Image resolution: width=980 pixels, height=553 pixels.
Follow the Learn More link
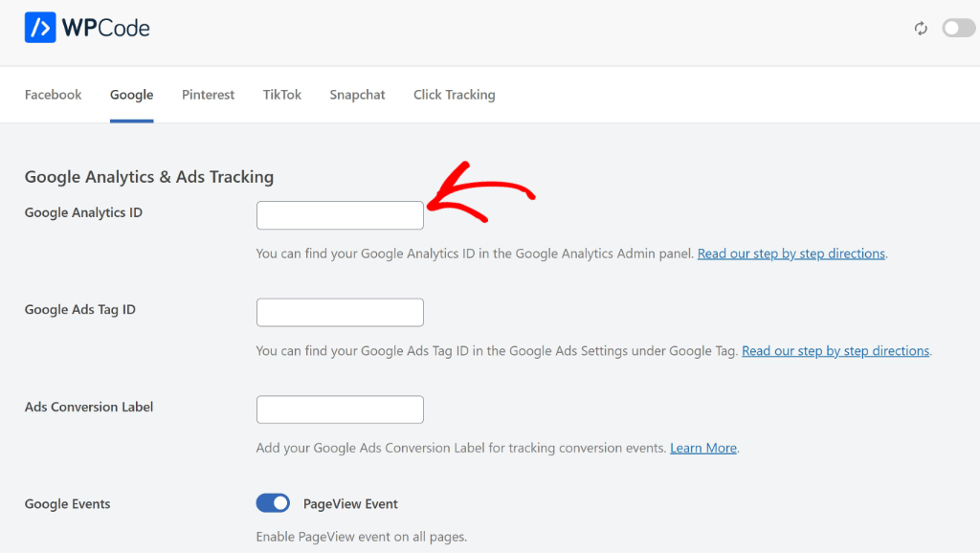pyautogui.click(x=703, y=448)
